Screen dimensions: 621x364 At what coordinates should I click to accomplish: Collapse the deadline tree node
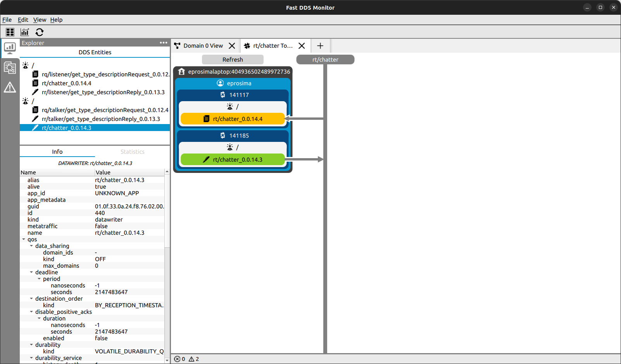tap(31, 273)
